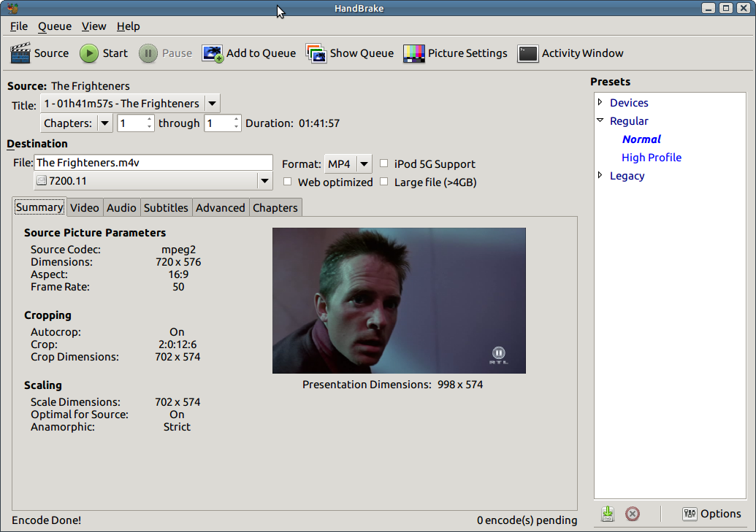756x532 pixels.
Task: Click the Legacy preset label
Action: [627, 176]
